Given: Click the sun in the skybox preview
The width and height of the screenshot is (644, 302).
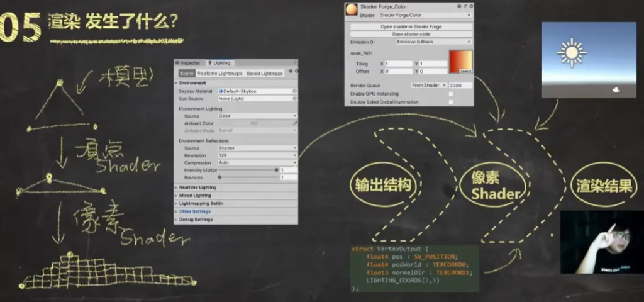Looking at the screenshot, I should [x=571, y=52].
